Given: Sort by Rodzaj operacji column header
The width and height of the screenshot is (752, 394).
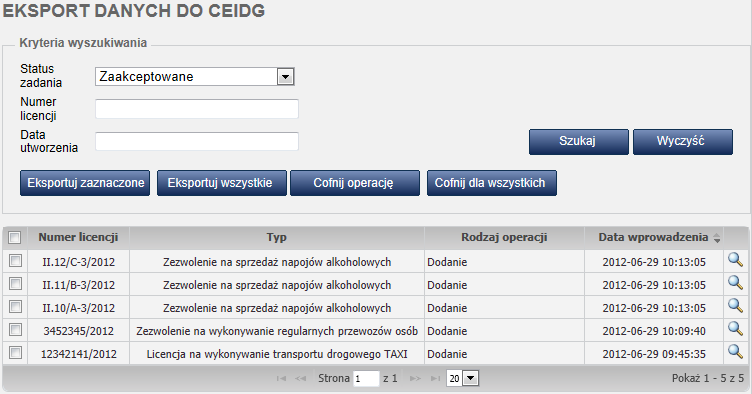Looking at the screenshot, I should point(504,237).
